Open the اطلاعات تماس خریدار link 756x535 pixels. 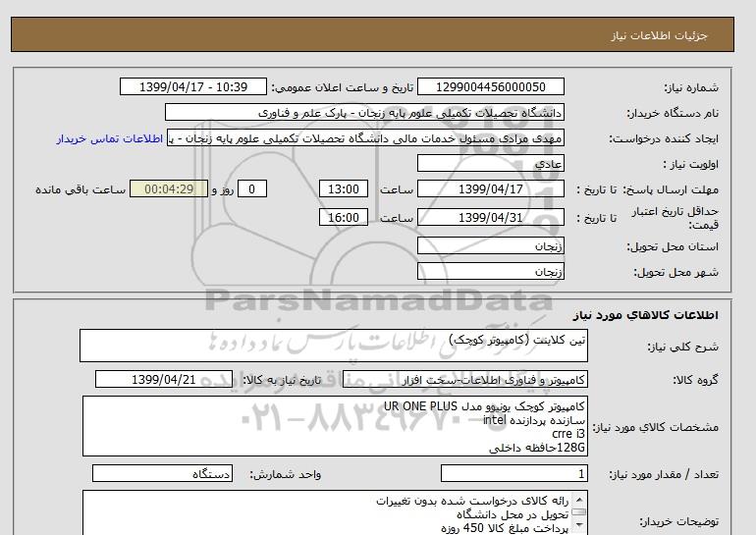click(x=109, y=138)
